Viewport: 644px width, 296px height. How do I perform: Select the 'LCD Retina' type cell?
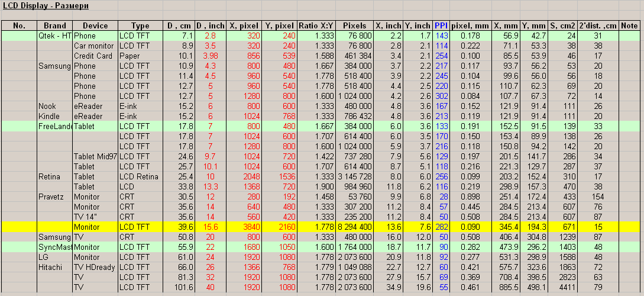141,176
